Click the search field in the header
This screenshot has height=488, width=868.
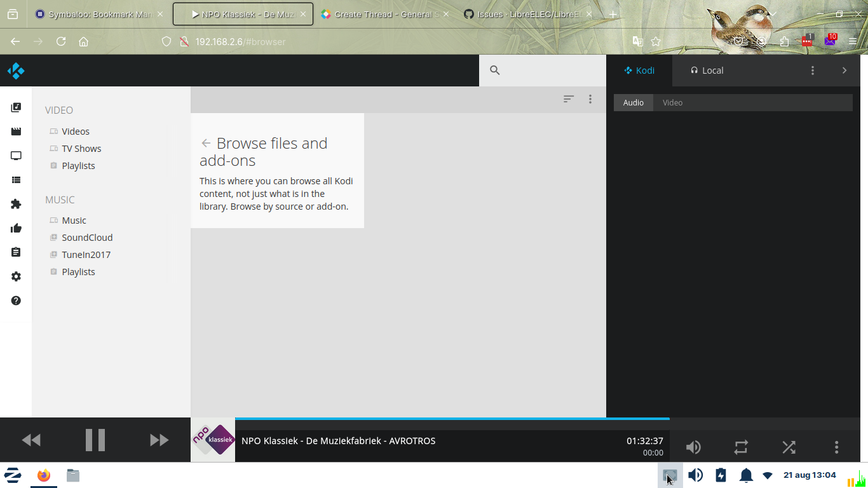(546, 71)
